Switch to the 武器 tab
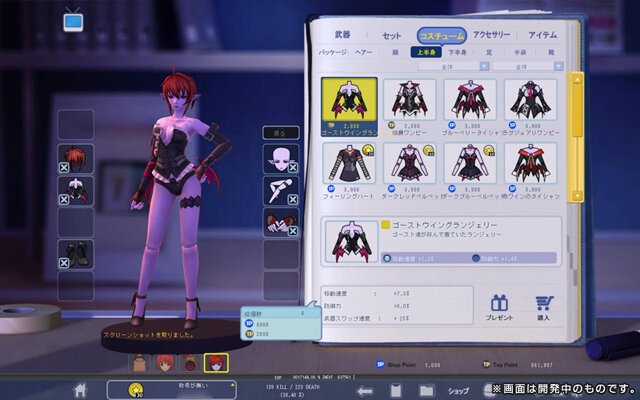 pos(342,35)
